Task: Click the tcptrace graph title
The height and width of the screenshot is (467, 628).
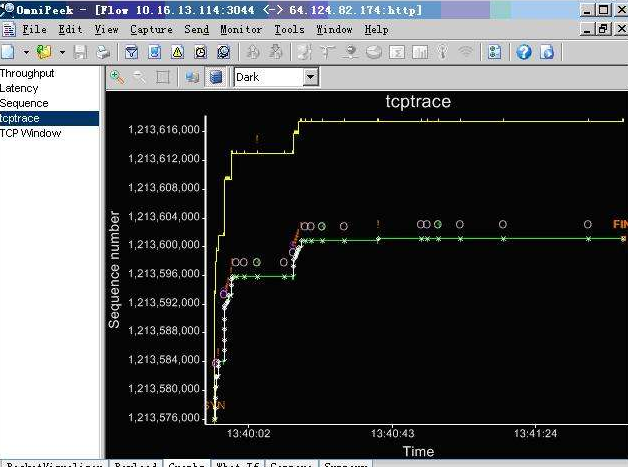Action: [x=418, y=101]
